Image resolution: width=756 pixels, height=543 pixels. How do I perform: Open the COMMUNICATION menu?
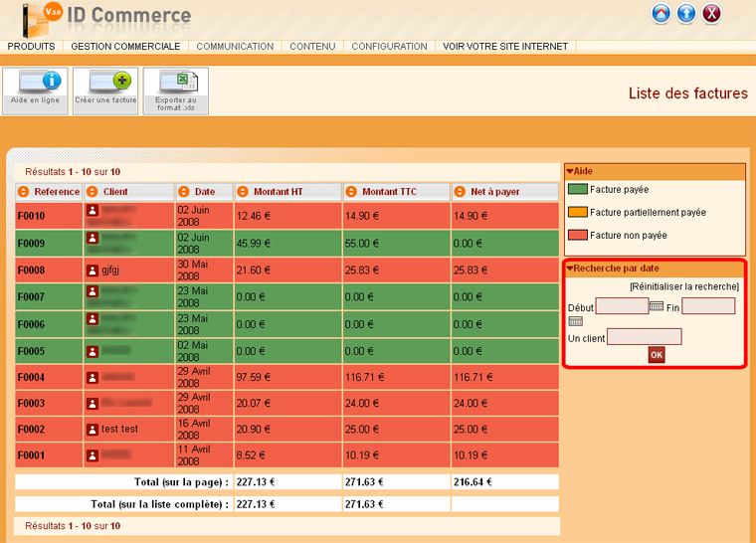point(235,47)
